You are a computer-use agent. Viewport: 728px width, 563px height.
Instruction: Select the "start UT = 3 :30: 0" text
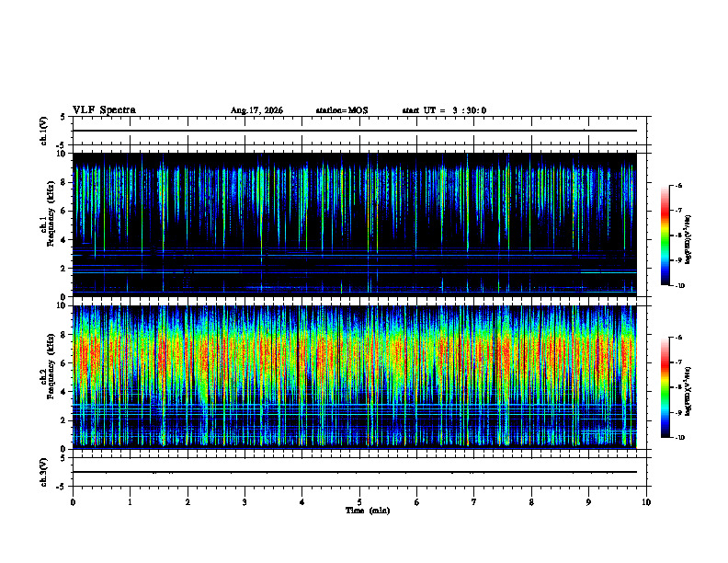[x=444, y=110]
